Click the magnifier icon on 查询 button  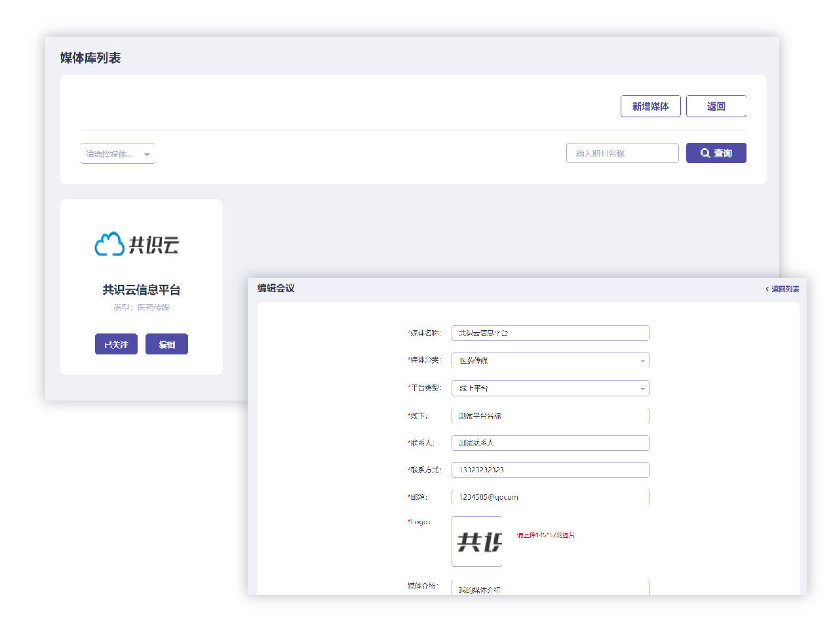705,153
